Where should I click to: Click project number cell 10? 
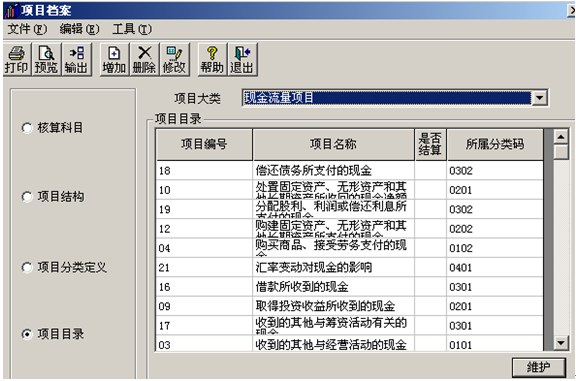(x=204, y=190)
